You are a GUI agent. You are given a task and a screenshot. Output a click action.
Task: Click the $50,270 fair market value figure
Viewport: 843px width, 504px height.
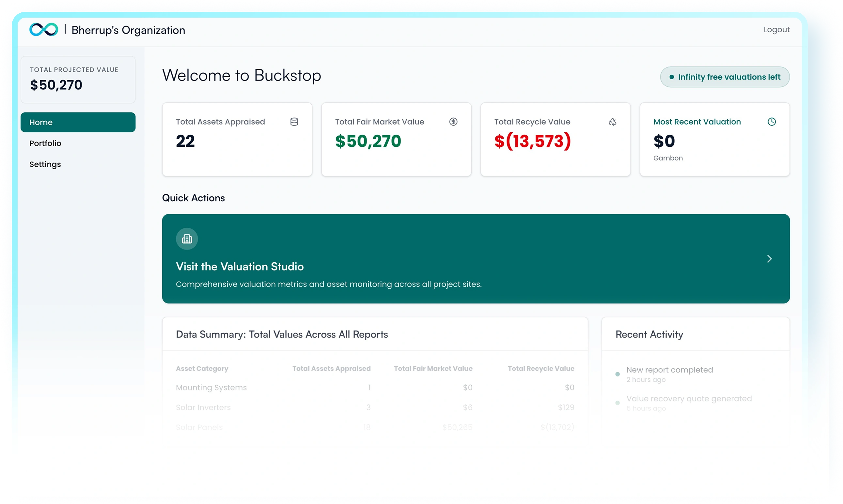[x=368, y=141]
